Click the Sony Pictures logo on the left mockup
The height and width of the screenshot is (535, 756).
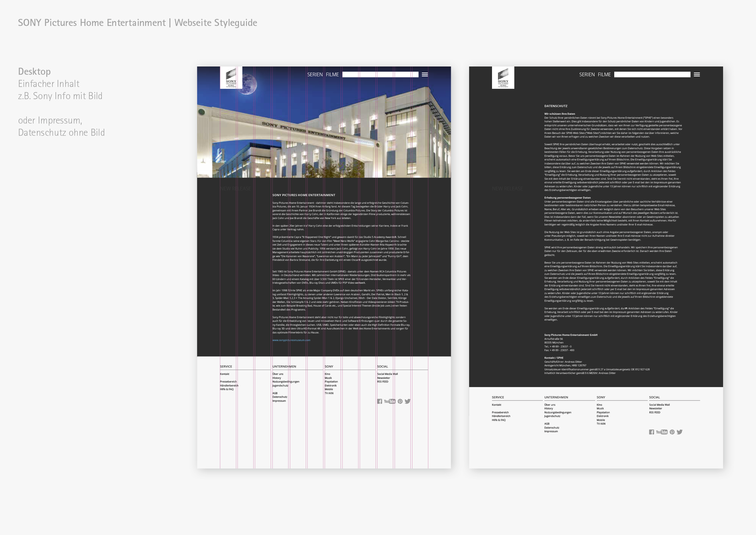[231, 78]
